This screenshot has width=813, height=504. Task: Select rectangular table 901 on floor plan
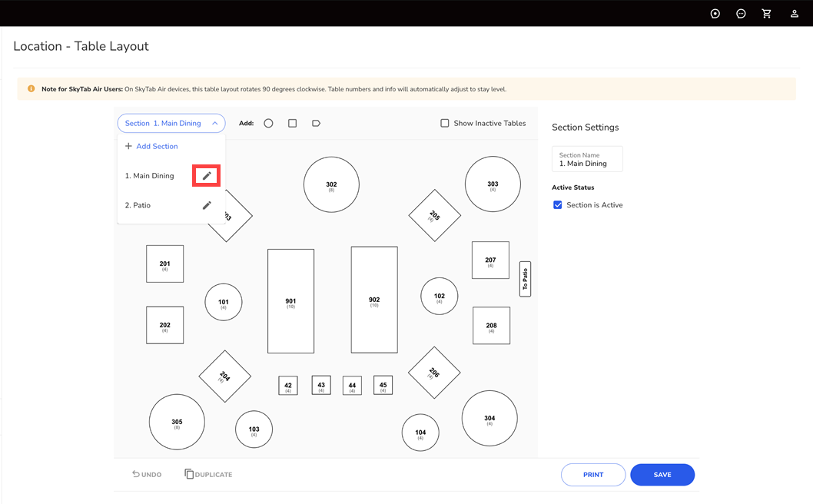point(290,301)
